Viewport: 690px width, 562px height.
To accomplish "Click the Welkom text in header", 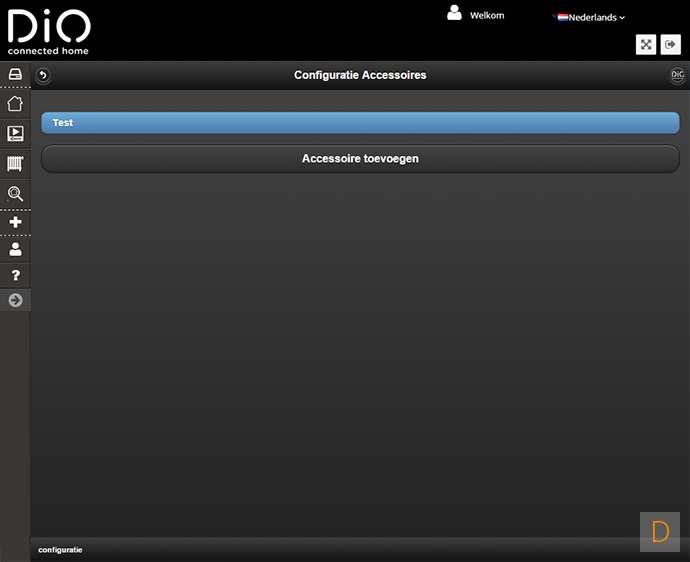I will tap(487, 16).
